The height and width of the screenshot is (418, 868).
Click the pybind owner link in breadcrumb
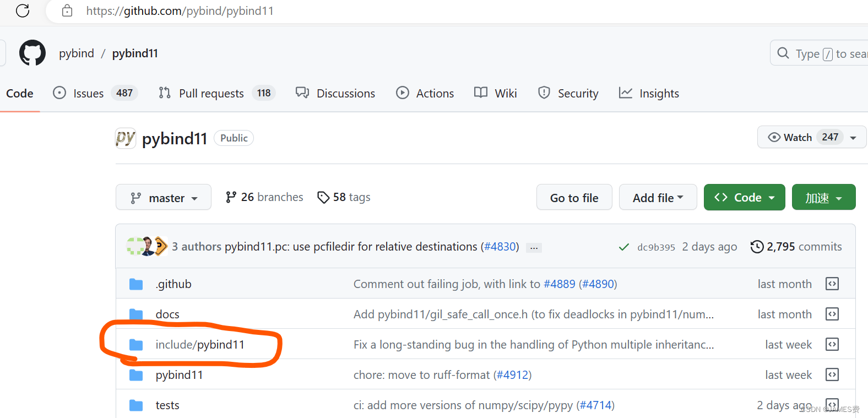[x=77, y=53]
